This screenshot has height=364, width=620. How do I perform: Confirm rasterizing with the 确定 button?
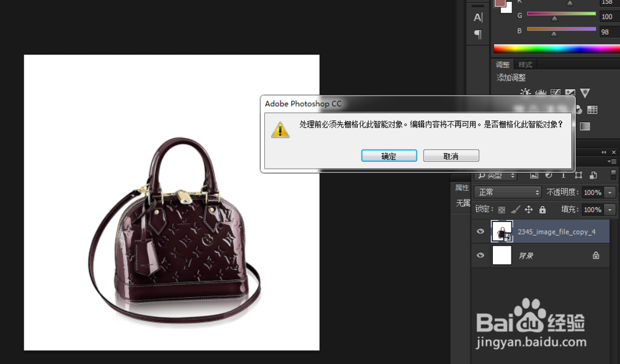pyautogui.click(x=389, y=156)
